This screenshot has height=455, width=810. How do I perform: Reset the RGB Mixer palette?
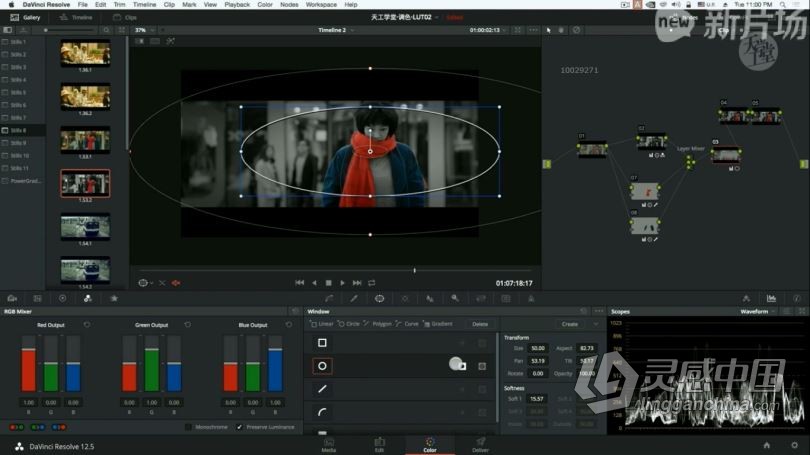(x=295, y=311)
